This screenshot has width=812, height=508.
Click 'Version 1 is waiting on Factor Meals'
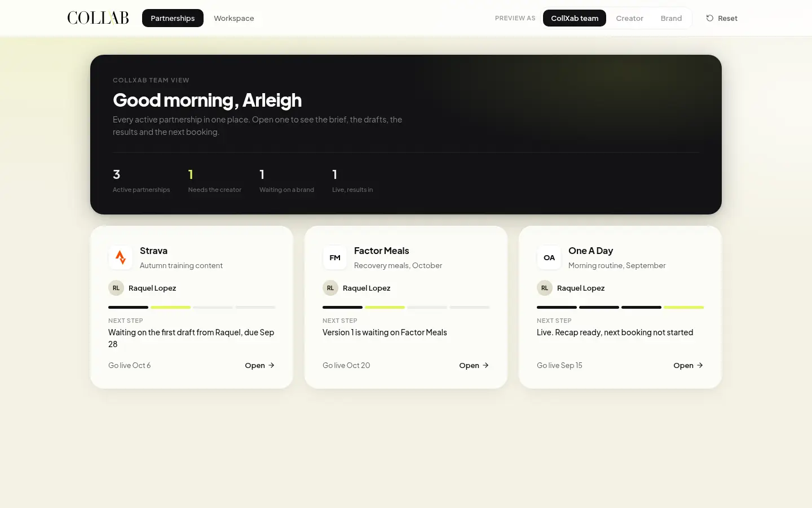(x=385, y=332)
